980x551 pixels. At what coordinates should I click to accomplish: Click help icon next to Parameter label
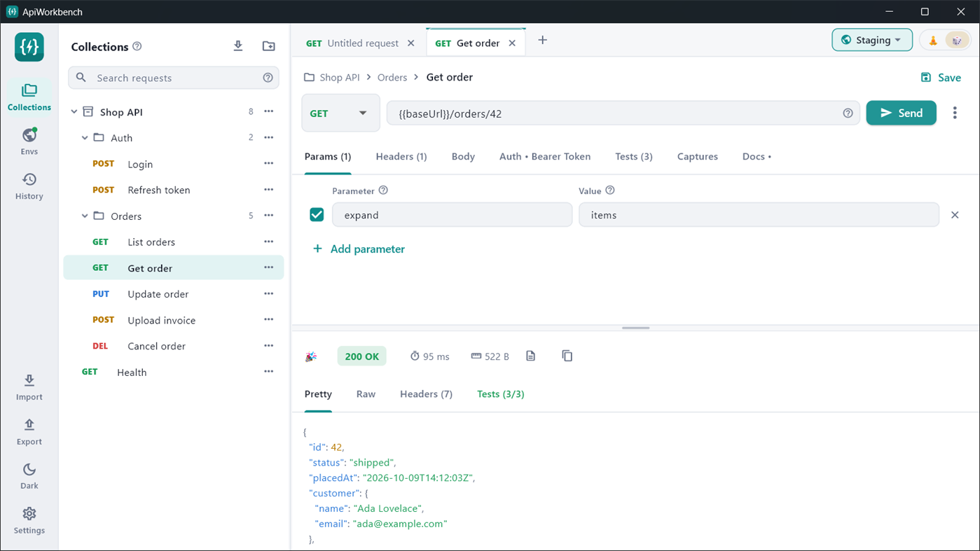click(383, 190)
